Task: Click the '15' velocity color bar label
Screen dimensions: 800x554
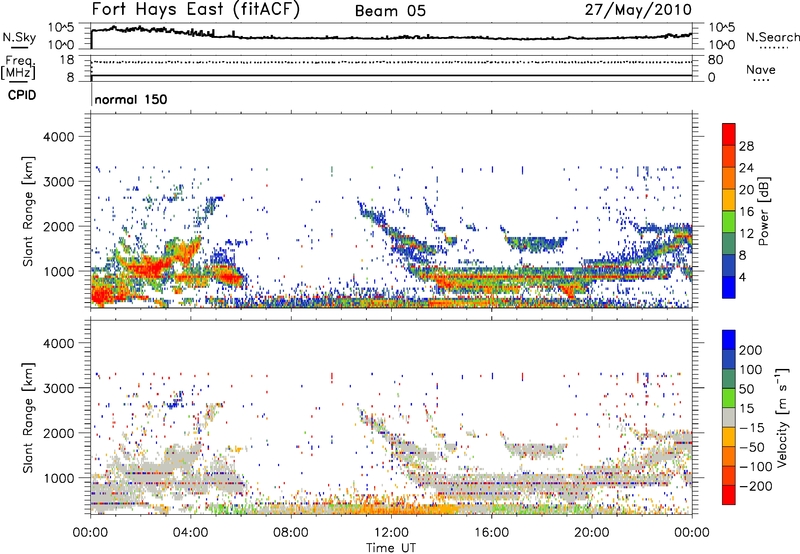Action: point(746,409)
